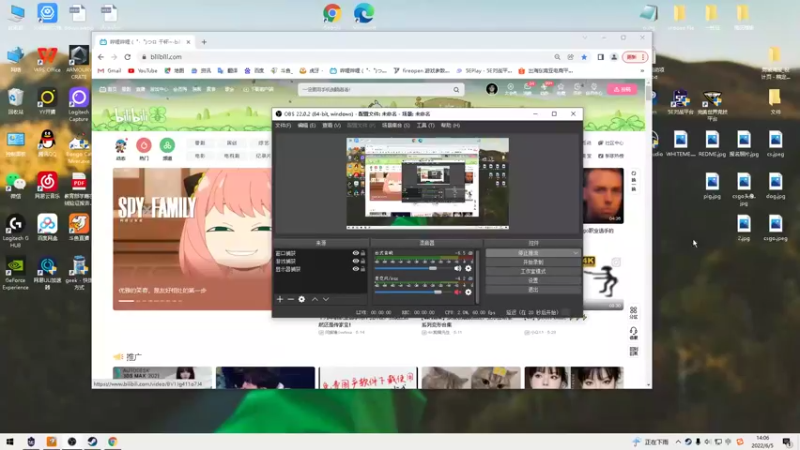800x450 pixels.
Task: Toggle visibility eye of third OBS source
Action: pos(356,269)
